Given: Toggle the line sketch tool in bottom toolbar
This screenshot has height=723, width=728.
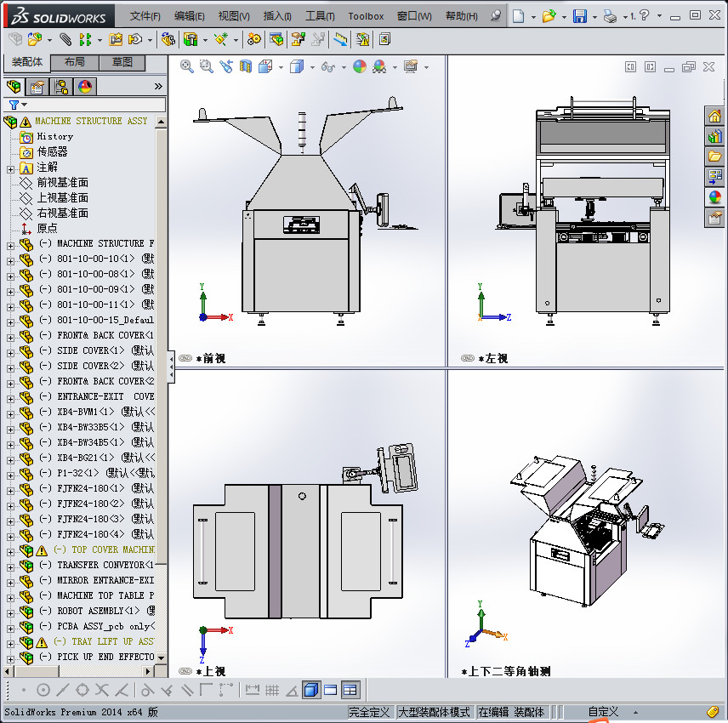Looking at the screenshot, I should [63, 691].
